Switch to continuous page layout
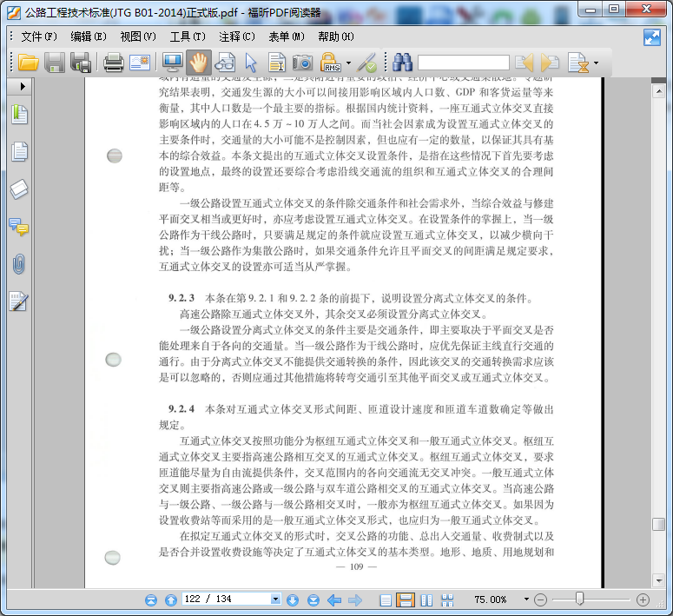 [x=406, y=600]
